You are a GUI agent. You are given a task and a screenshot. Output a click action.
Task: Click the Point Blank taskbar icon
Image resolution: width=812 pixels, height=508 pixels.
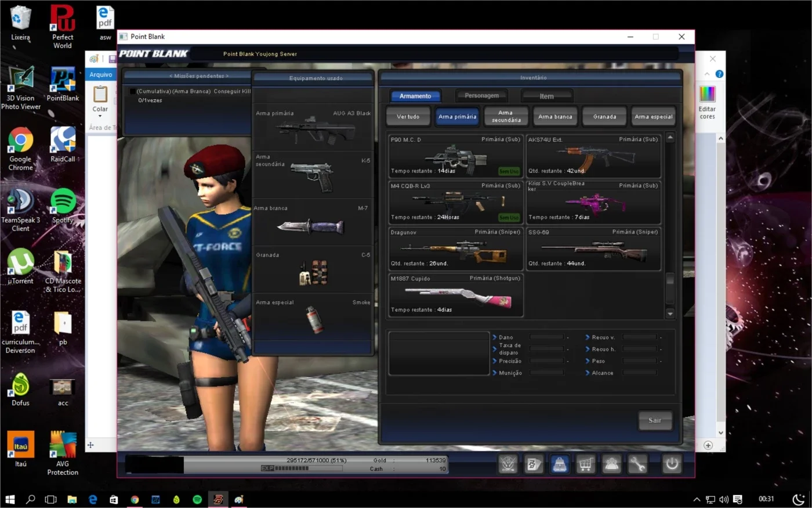218,499
